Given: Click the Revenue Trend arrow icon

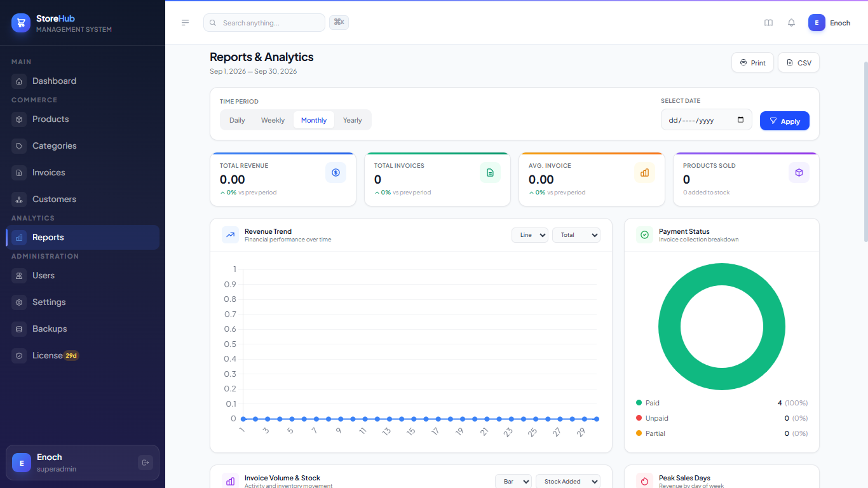Looking at the screenshot, I should coord(230,235).
